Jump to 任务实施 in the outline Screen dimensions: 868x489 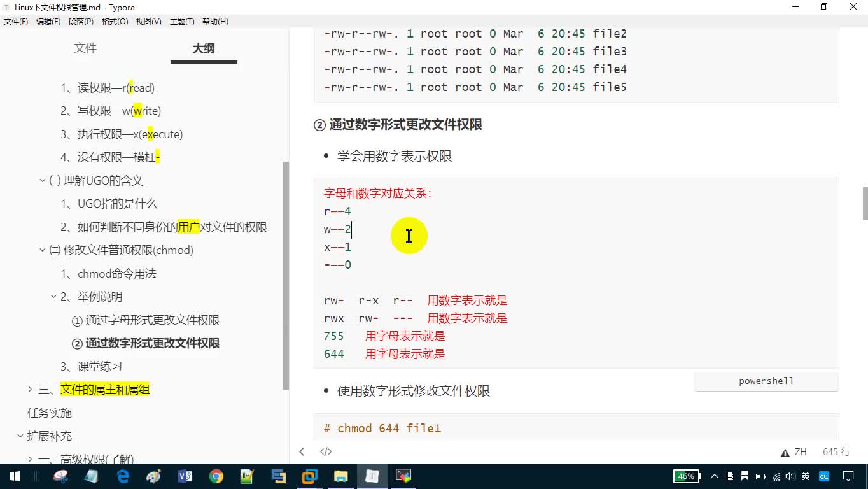point(50,413)
